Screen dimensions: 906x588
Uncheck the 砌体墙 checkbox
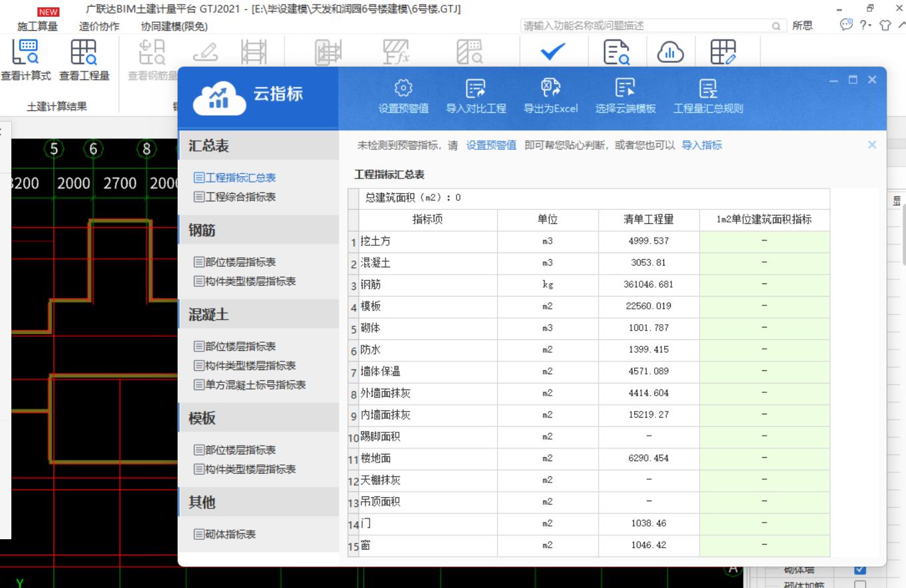click(860, 569)
